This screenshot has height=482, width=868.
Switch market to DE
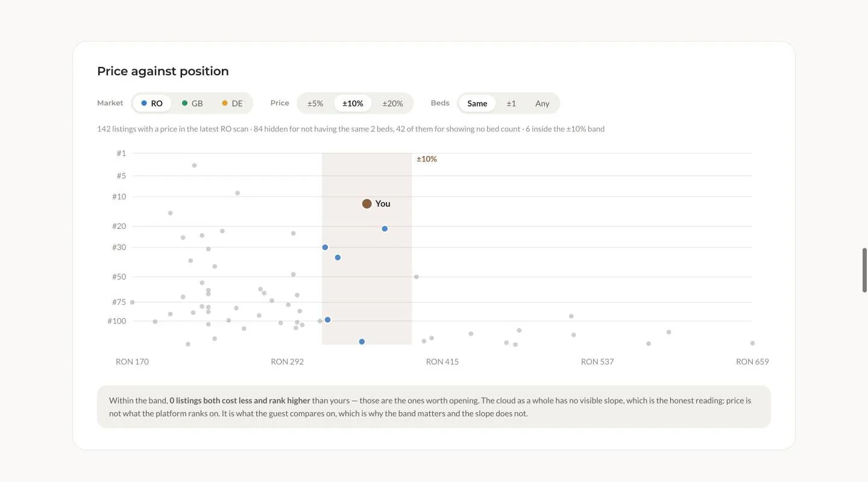(x=232, y=103)
